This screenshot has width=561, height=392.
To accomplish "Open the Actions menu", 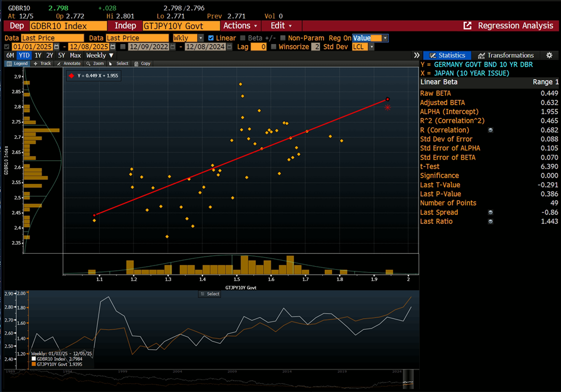I will (240, 26).
